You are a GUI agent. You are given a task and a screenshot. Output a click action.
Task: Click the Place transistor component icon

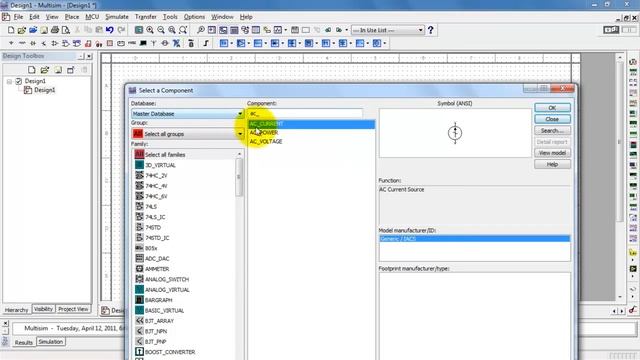(x=44, y=43)
